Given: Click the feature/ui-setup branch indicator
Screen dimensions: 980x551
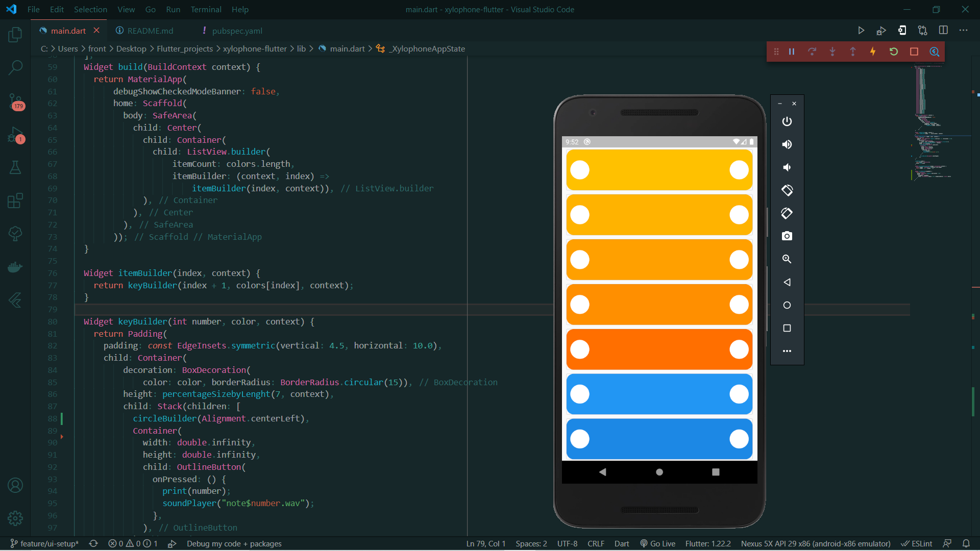Looking at the screenshot, I should point(45,544).
